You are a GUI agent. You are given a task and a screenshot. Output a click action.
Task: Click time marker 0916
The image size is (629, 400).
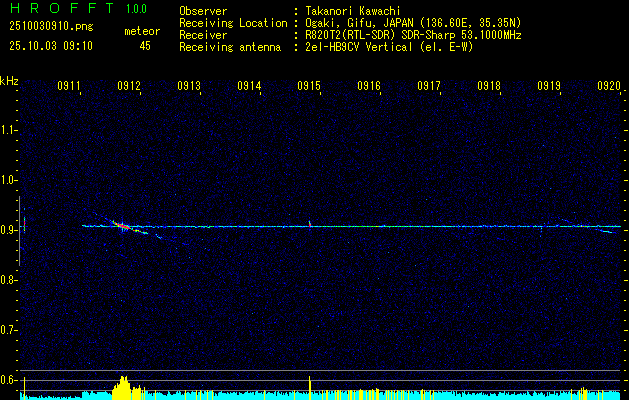coord(369,85)
